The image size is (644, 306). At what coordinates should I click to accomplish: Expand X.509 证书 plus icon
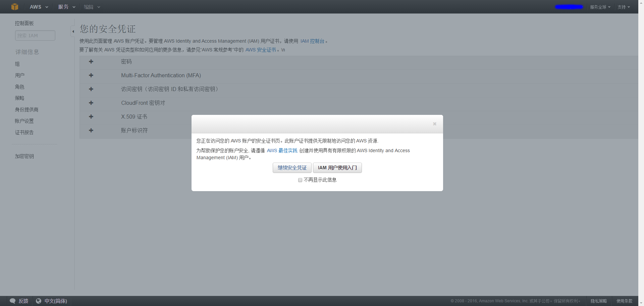coord(91,117)
